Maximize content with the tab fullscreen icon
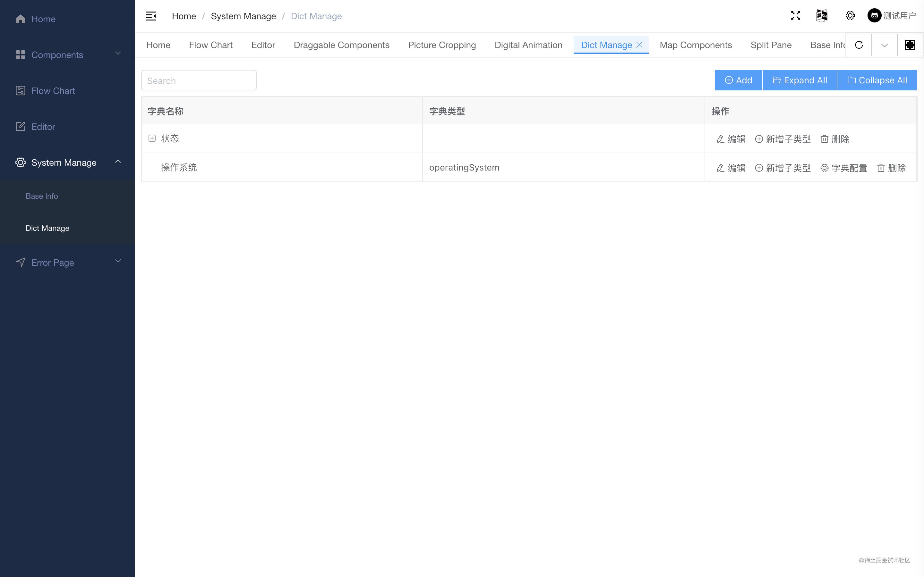This screenshot has height=577, width=924. coord(910,45)
